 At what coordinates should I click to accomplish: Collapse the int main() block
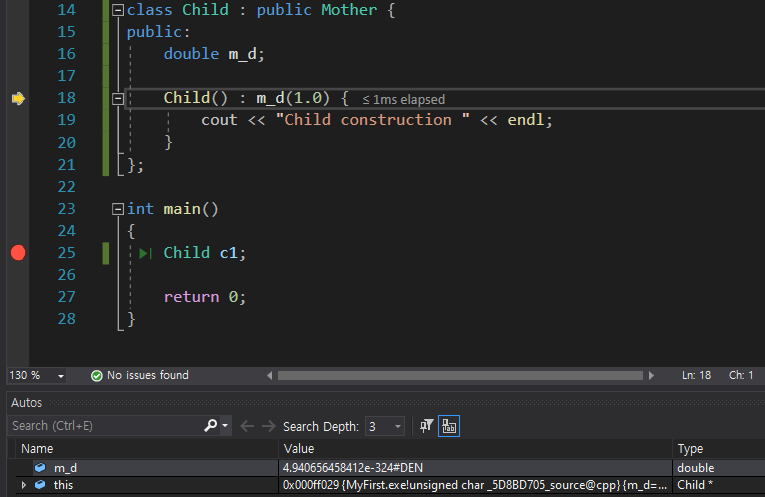coord(118,209)
